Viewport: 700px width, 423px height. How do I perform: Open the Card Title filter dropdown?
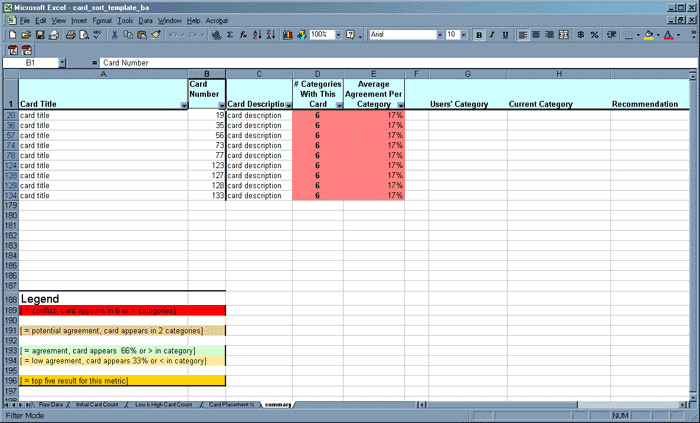(x=182, y=105)
